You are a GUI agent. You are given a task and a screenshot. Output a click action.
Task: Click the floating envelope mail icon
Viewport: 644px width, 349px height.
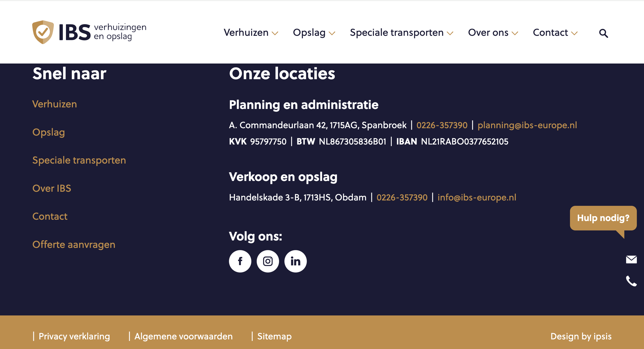(631, 259)
